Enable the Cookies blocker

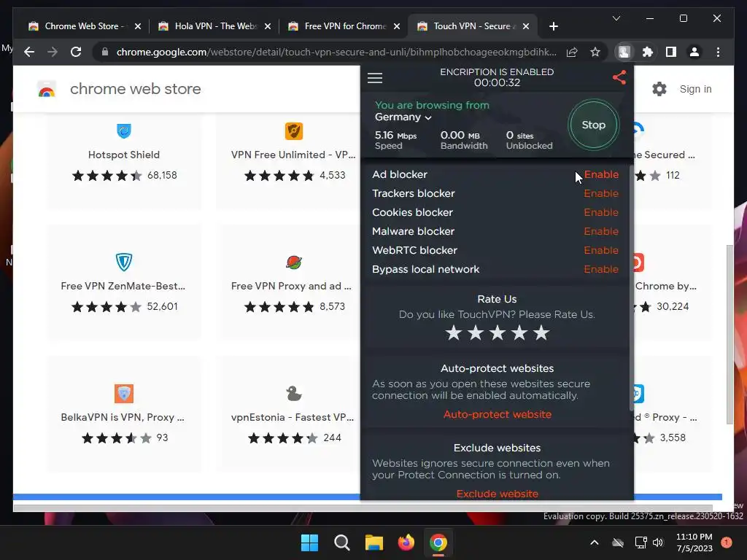[x=601, y=212]
